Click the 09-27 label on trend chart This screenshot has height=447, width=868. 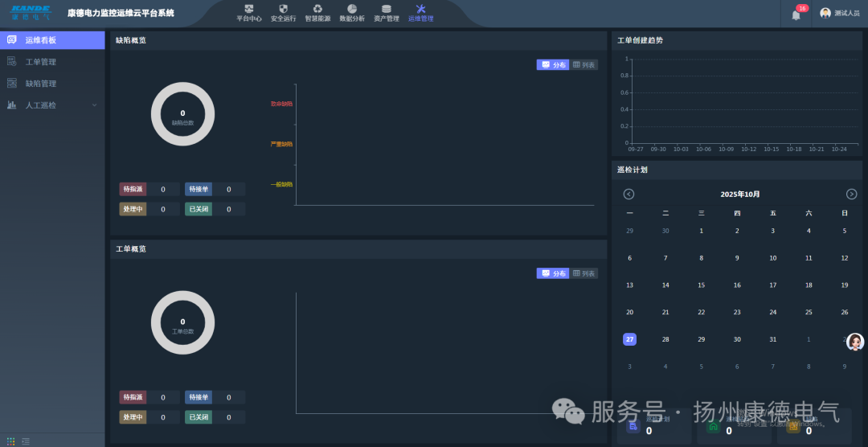click(x=636, y=149)
